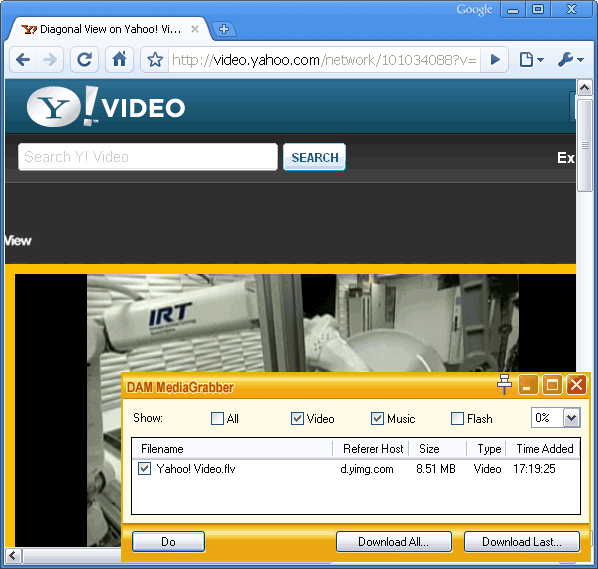Go back to the previous page
The image size is (598, 569).
(23, 59)
